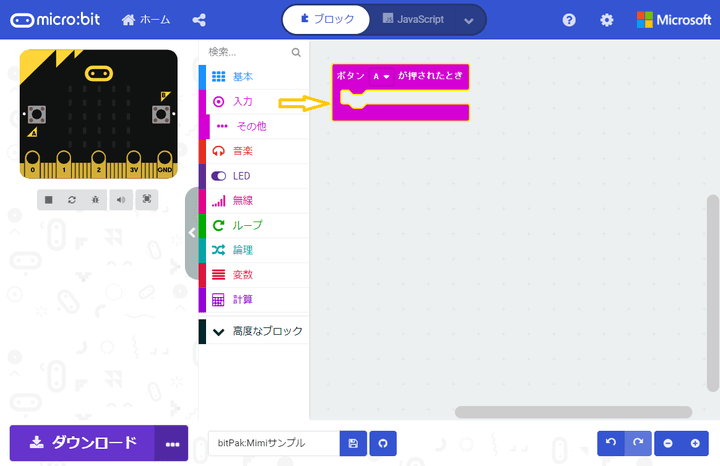Save the project with disk icon

(x=353, y=444)
